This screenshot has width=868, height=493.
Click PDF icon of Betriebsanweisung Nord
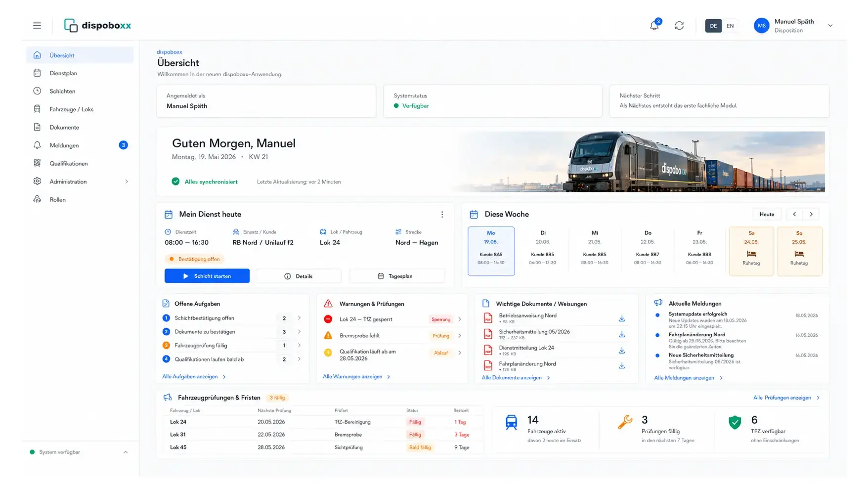[x=488, y=318]
